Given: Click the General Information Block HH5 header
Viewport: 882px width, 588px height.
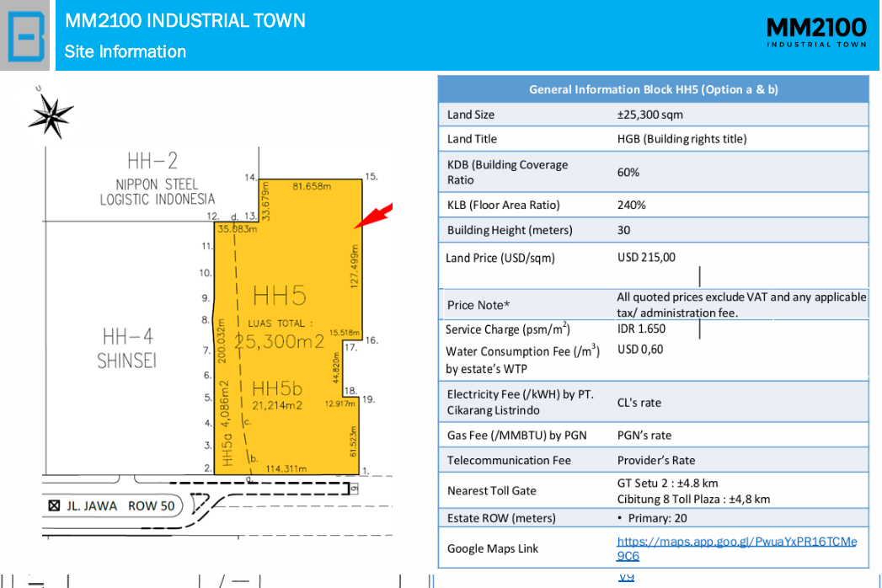Looking at the screenshot, I should 653,89.
